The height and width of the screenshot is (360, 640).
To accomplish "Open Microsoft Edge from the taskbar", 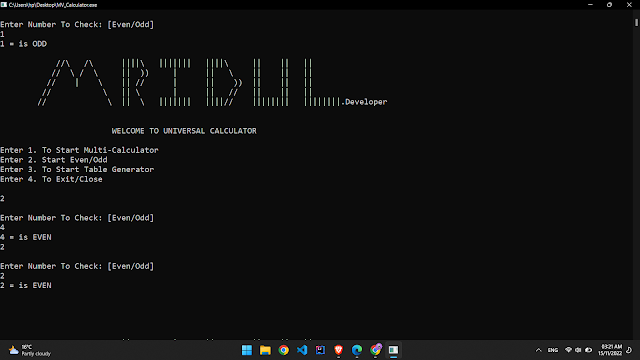I will (357, 350).
